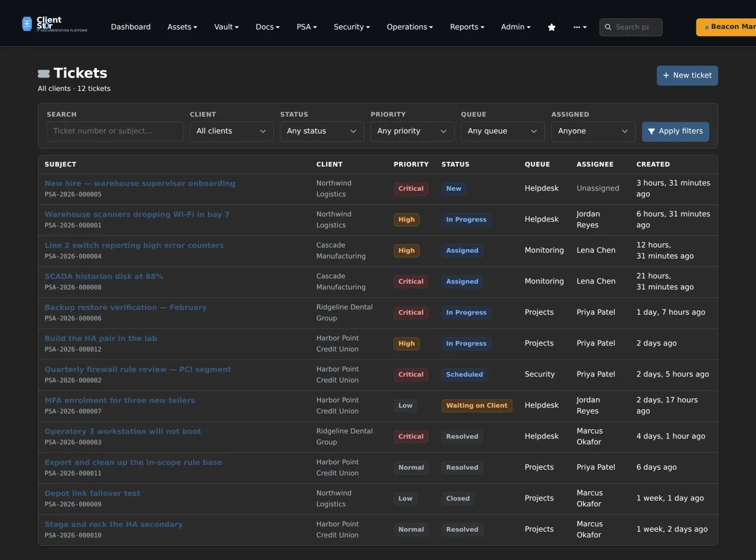The image size is (756, 560).
Task: Click the Scheduled status badge
Action: coord(464,375)
